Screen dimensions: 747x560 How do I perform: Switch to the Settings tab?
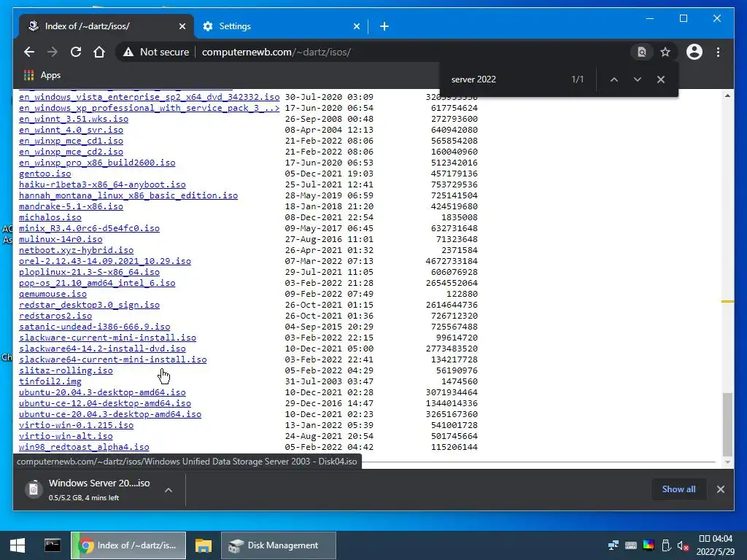pos(281,26)
